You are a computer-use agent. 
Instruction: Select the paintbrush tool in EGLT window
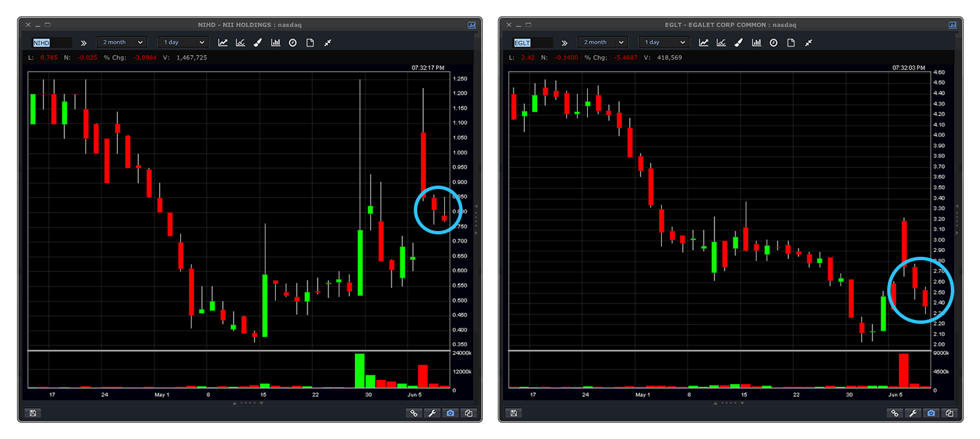[x=739, y=42]
